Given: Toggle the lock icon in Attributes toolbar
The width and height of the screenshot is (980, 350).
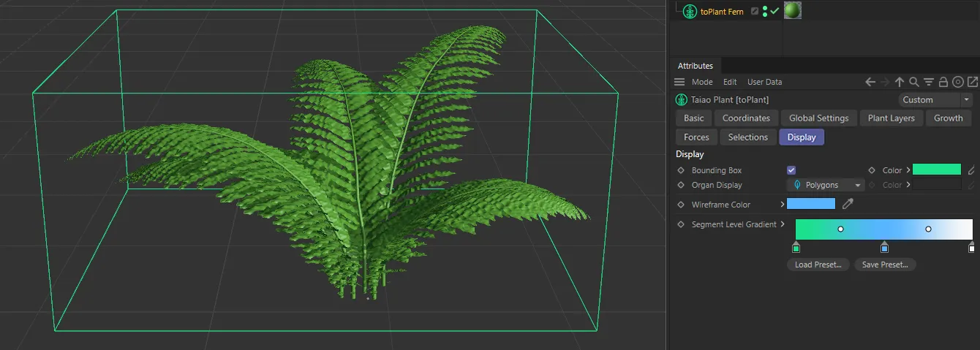Looking at the screenshot, I should tap(943, 82).
